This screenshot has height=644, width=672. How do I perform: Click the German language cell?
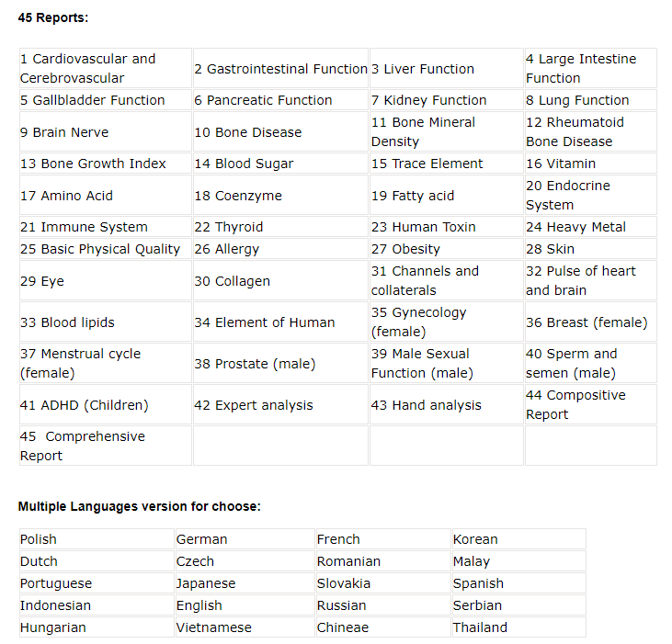coord(245,539)
